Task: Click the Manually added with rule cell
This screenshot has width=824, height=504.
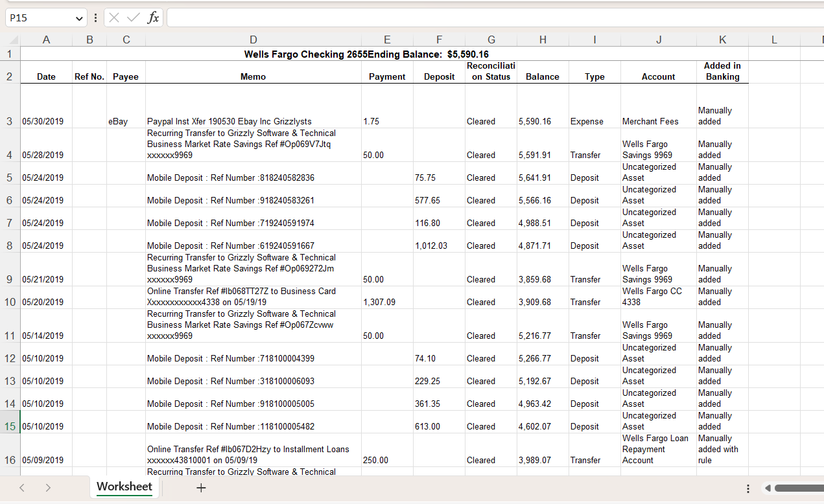Action: click(722, 450)
